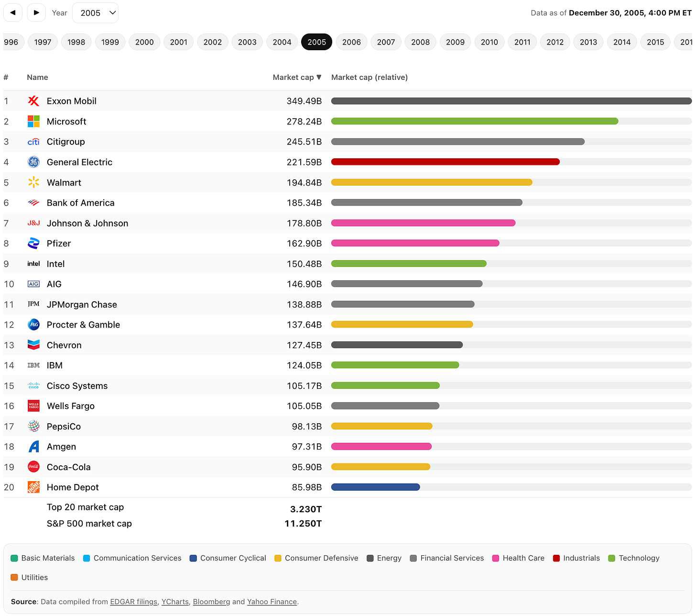Click the JPMorgan Chase logo
This screenshot has height=616, width=696.
pos(33,304)
